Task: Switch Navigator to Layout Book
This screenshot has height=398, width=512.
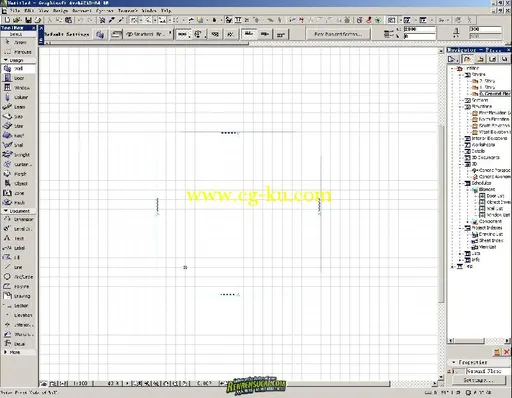Action: click(492, 59)
